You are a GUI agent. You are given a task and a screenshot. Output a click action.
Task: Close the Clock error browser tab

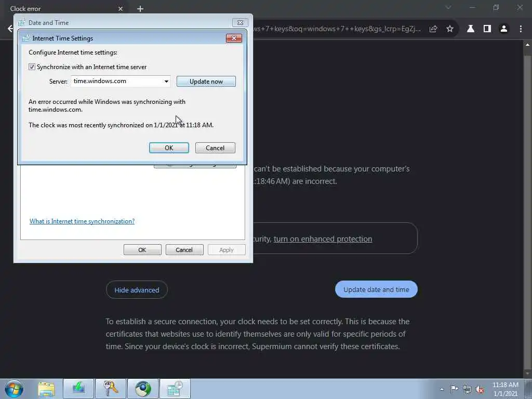click(x=121, y=9)
